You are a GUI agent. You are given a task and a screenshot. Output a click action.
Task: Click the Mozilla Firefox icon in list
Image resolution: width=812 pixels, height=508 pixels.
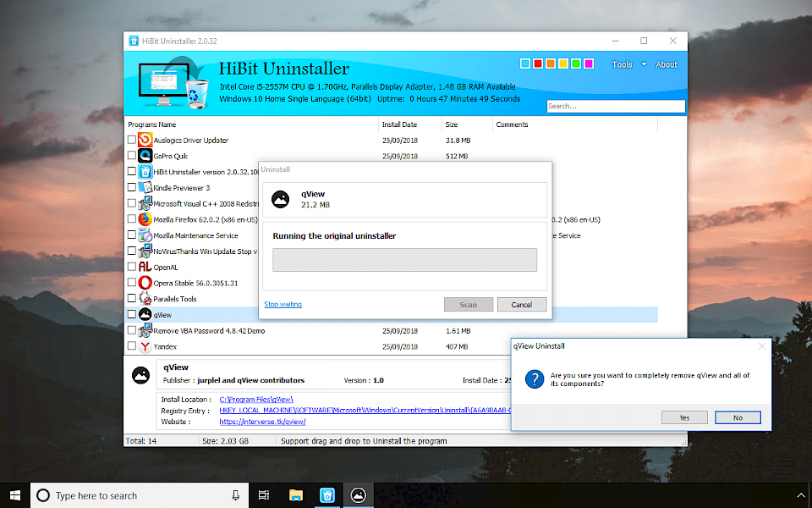[145, 219]
